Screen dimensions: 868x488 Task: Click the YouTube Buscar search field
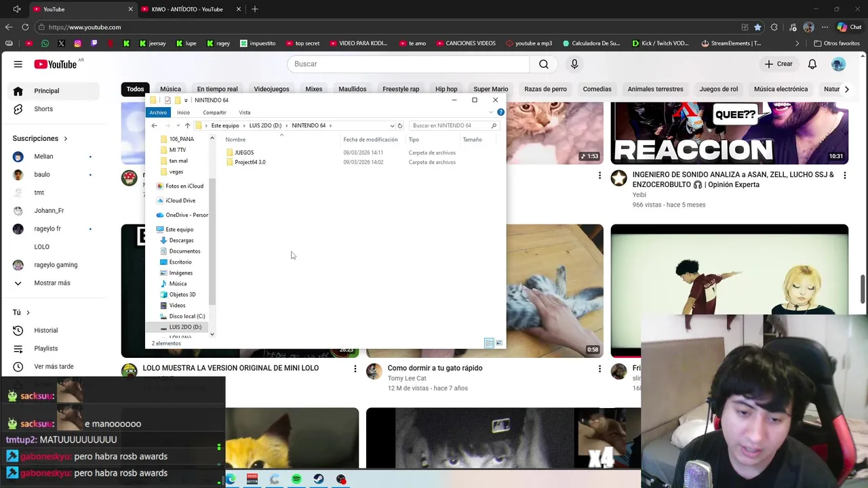[408, 64]
